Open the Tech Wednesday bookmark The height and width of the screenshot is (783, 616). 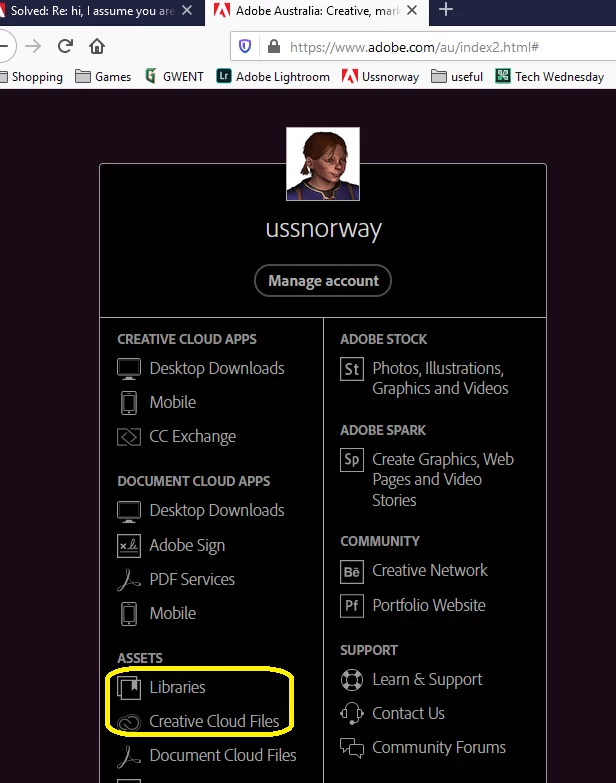click(550, 76)
